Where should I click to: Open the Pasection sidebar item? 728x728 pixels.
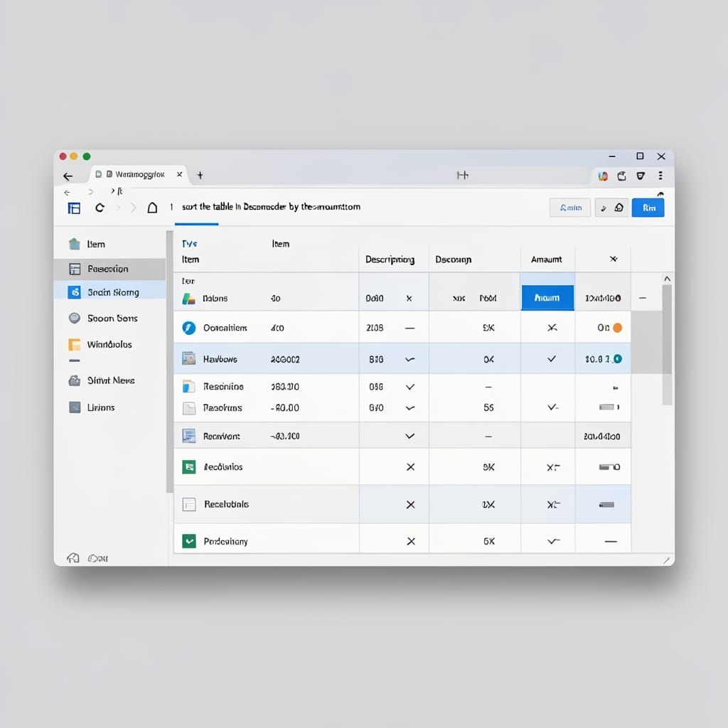pyautogui.click(x=109, y=269)
